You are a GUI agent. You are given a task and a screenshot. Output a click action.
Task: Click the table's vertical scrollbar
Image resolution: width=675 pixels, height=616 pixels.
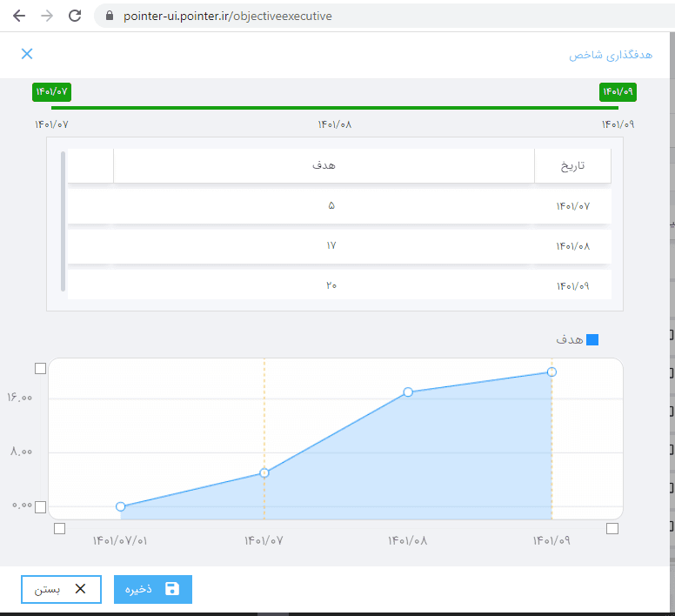click(63, 221)
